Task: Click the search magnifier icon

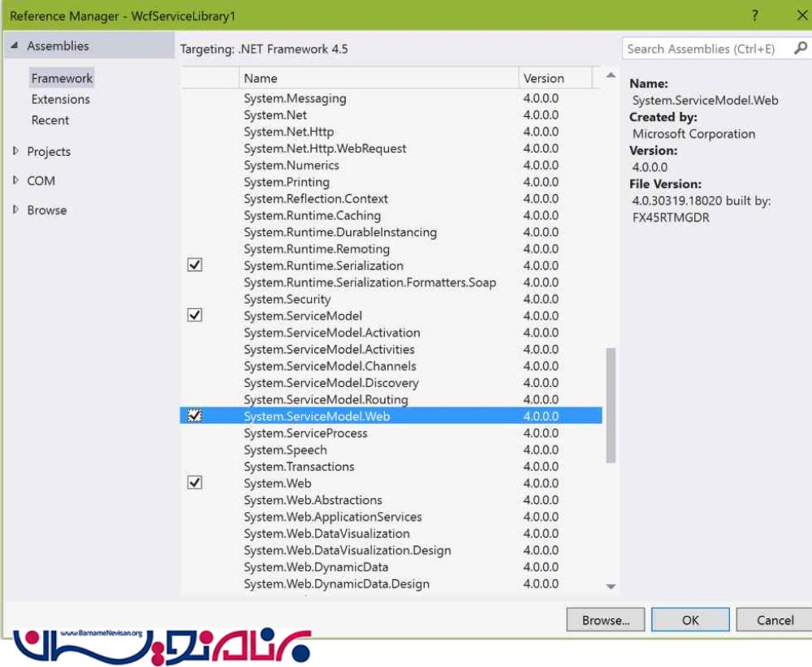Action: click(801, 49)
